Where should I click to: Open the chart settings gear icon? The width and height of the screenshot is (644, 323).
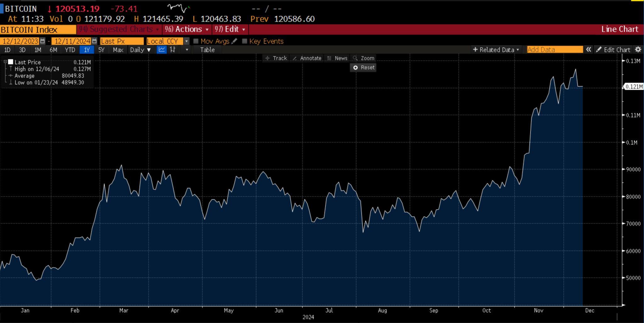[639, 49]
